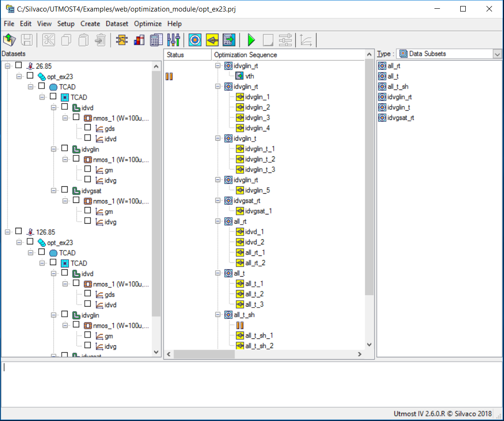
Task: Click the yellow arrow optimization setup icon
Action: 212,40
